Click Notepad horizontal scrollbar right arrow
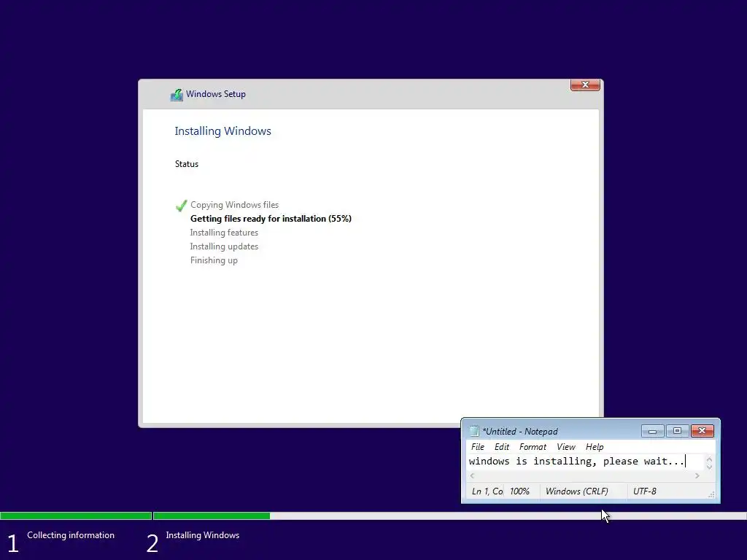Screen dimensions: 747x560 [x=697, y=475]
